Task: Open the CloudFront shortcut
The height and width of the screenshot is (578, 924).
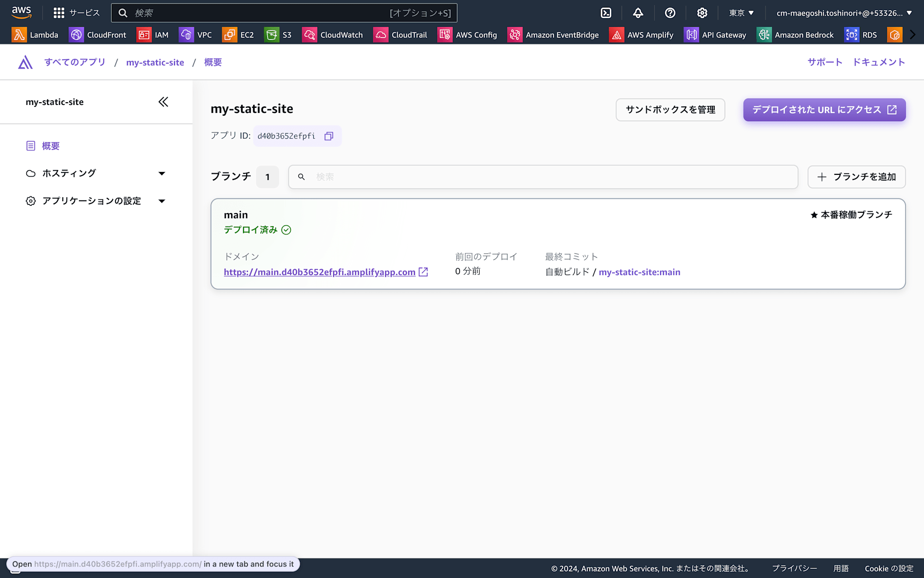Action: (x=97, y=35)
